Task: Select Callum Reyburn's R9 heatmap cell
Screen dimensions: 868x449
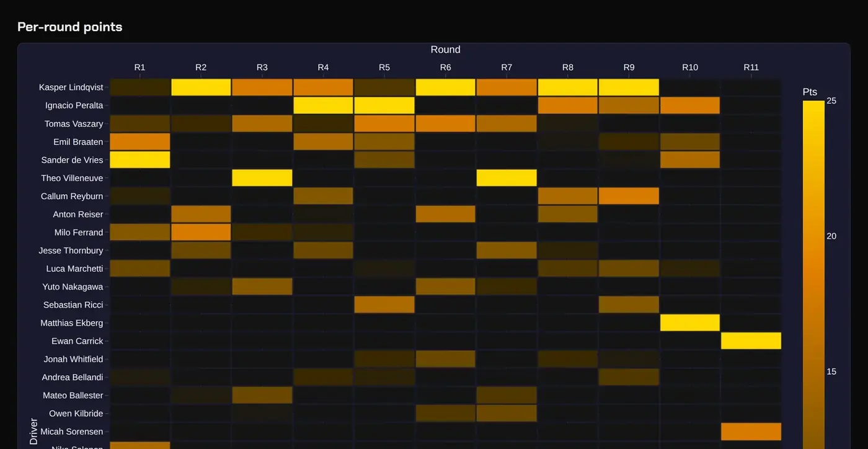Action: (x=629, y=196)
